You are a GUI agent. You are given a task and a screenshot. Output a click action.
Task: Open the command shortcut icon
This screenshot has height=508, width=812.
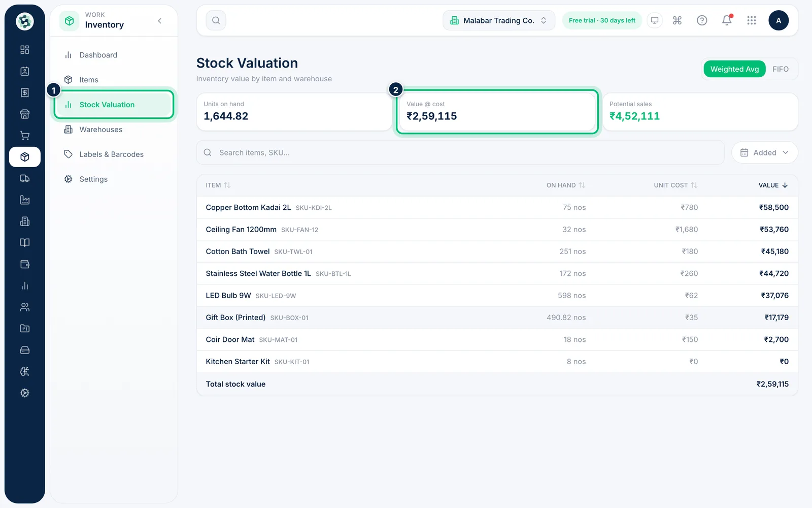tap(677, 20)
